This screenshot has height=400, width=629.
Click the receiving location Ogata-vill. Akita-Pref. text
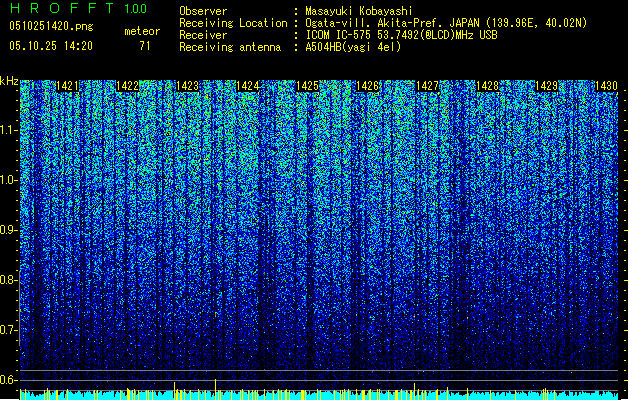pos(446,23)
